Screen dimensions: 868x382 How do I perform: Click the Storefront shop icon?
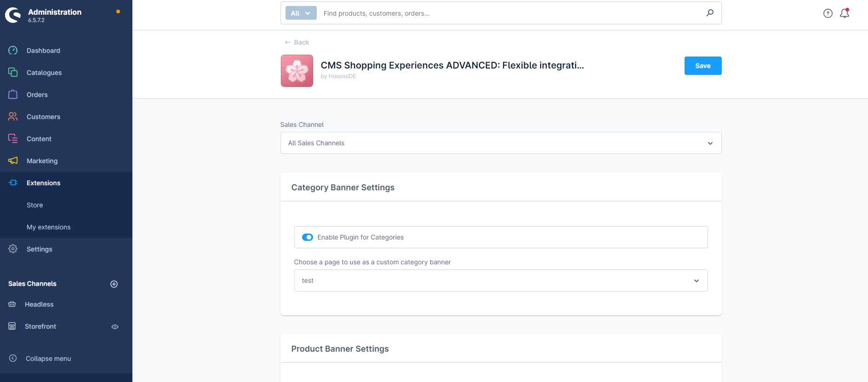pyautogui.click(x=12, y=326)
